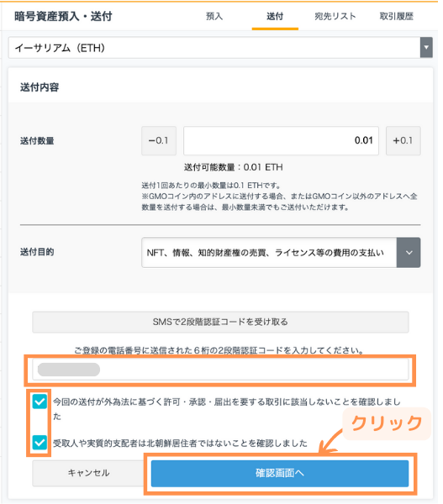The width and height of the screenshot is (443, 504).
Task: Expand the 送付目的 purpose dropdown chevron
Action: [x=409, y=253]
